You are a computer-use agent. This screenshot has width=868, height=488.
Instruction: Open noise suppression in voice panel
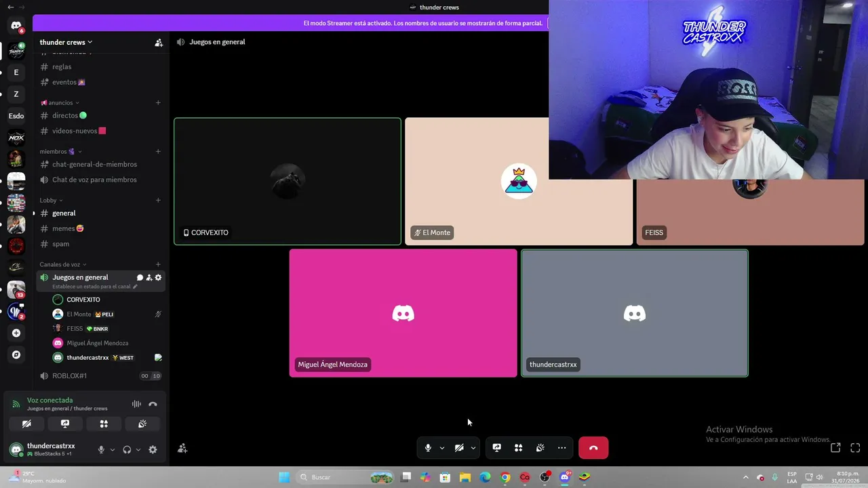coord(136,404)
